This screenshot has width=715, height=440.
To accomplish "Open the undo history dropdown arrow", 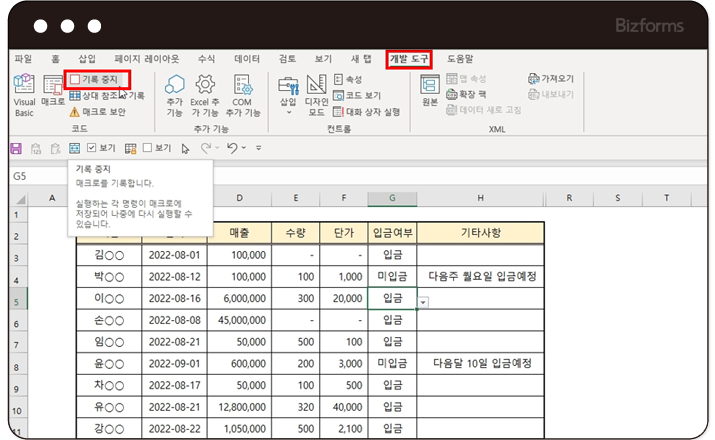I will tap(245, 148).
